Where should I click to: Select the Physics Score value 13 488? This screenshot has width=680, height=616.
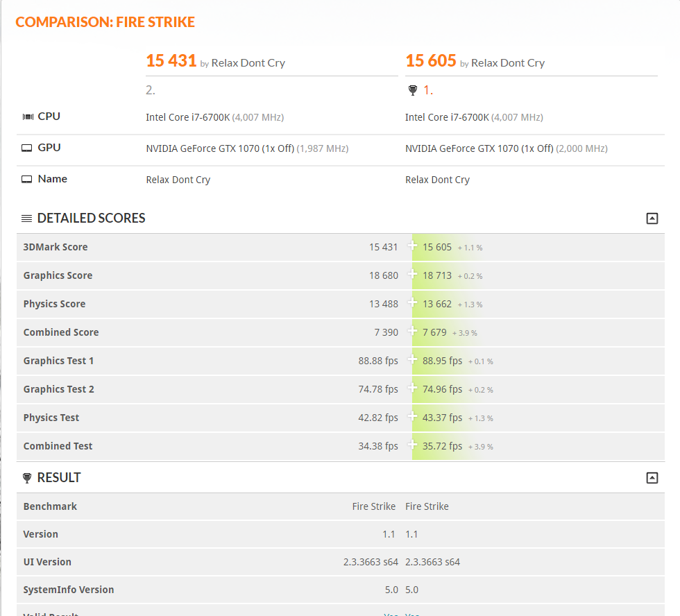click(x=383, y=305)
